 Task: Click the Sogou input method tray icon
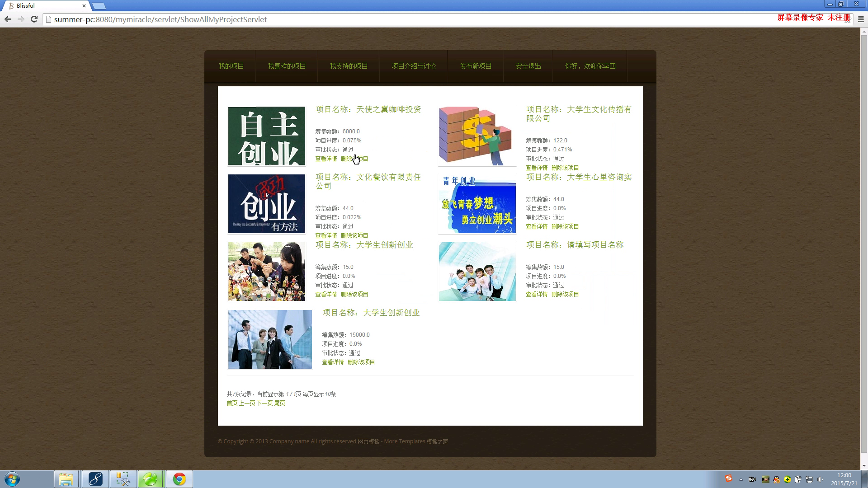pyautogui.click(x=728, y=479)
